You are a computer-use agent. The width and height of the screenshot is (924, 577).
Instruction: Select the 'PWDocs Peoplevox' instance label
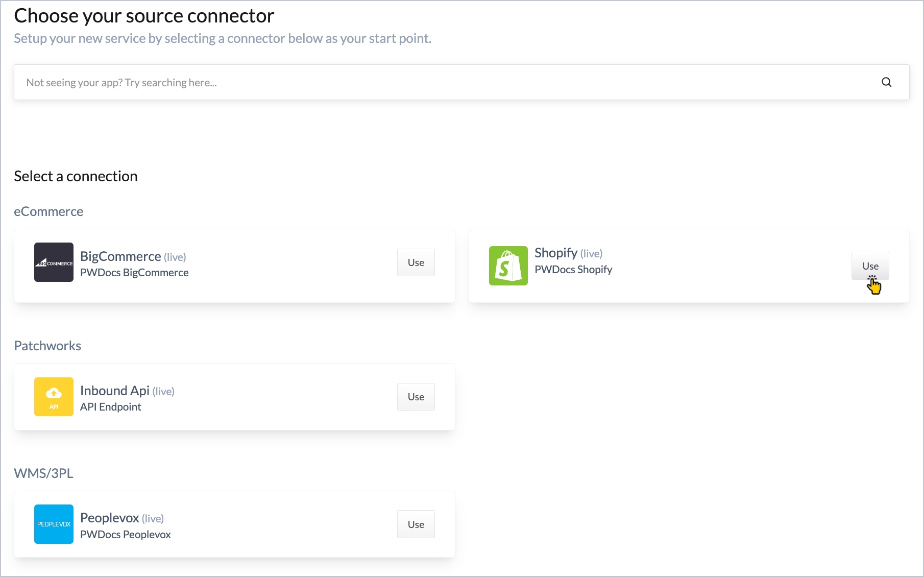point(125,535)
